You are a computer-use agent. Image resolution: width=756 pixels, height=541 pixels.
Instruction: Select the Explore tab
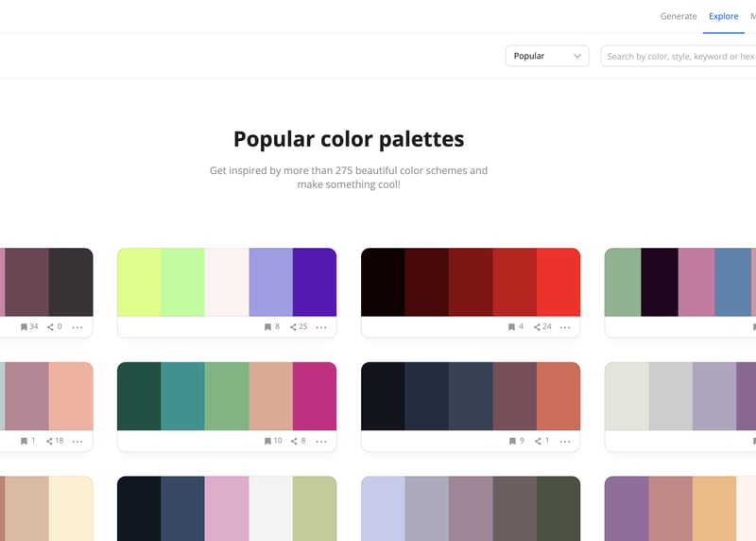[723, 16]
